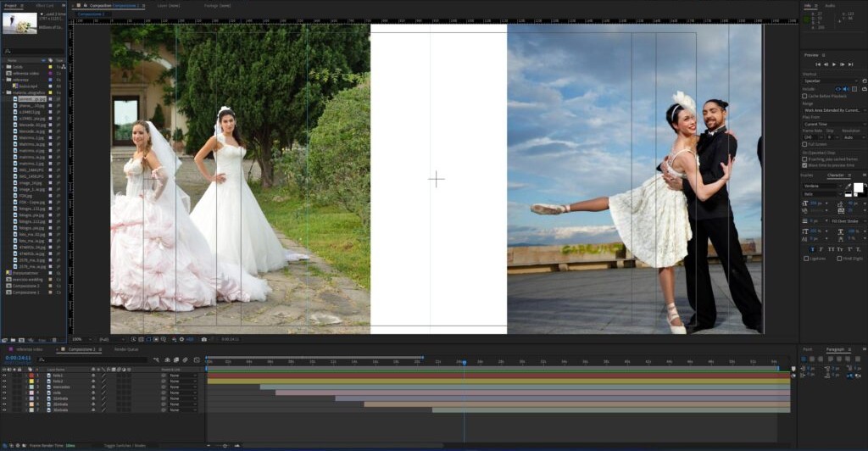Open the Verdana font family dropdown
This screenshot has height=451, width=868.
[823, 186]
